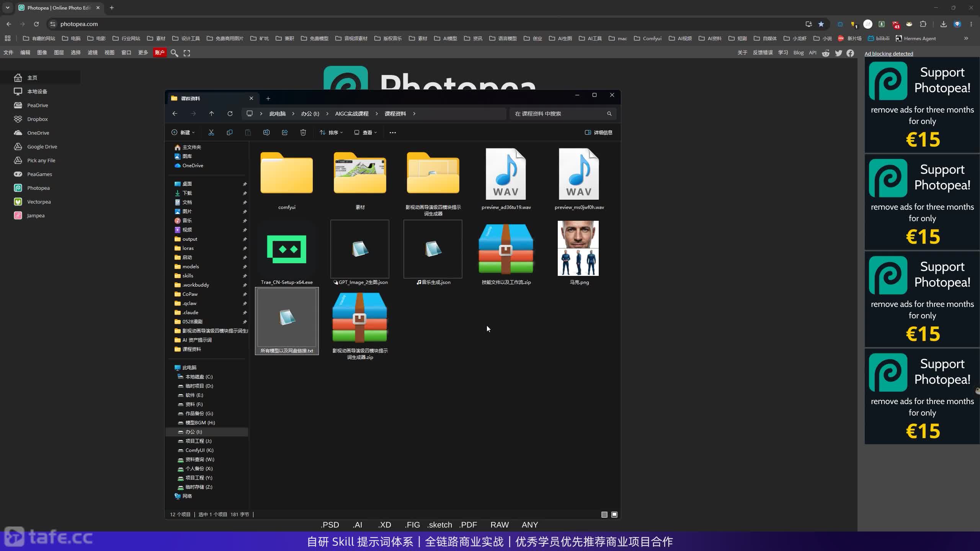This screenshot has height=551, width=980.
Task: Select 技能文件以及工作流.zip archive icon
Action: tap(506, 249)
